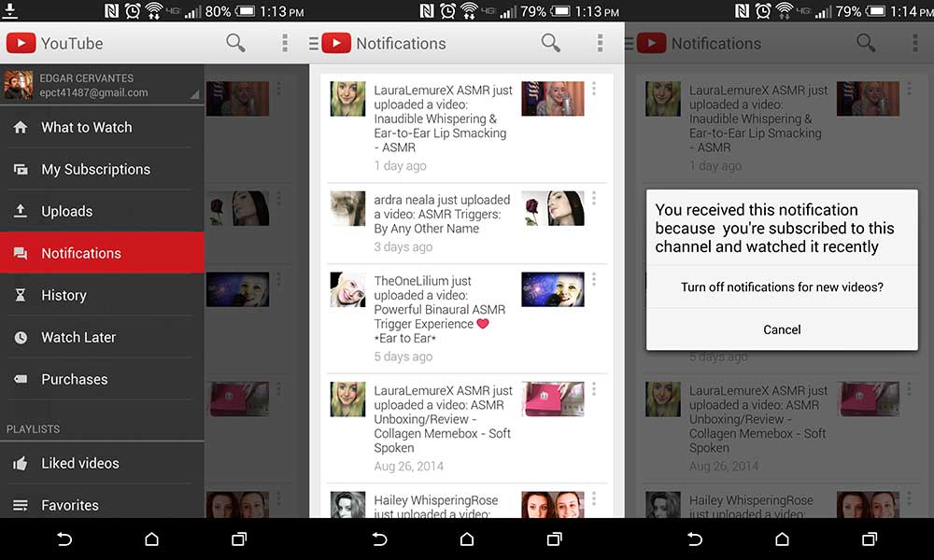Tap the Purchases tag icon
Image resolution: width=934 pixels, height=560 pixels.
pyautogui.click(x=20, y=380)
